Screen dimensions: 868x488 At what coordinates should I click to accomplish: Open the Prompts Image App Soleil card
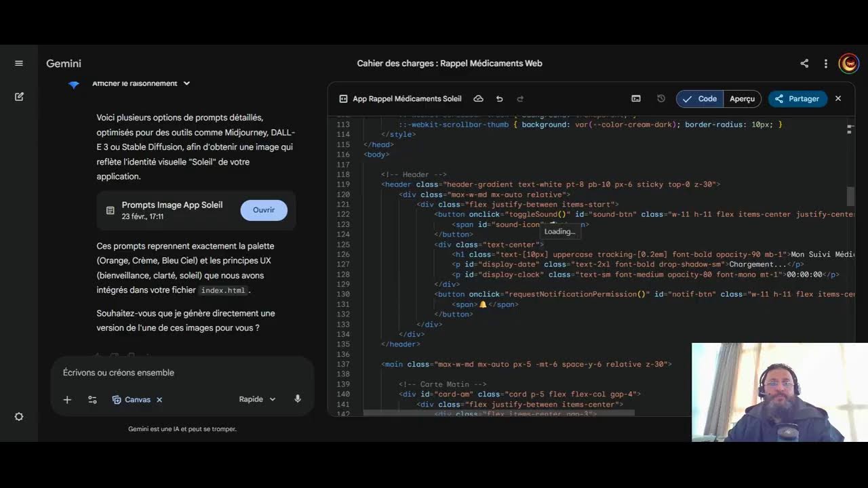[196, 211]
